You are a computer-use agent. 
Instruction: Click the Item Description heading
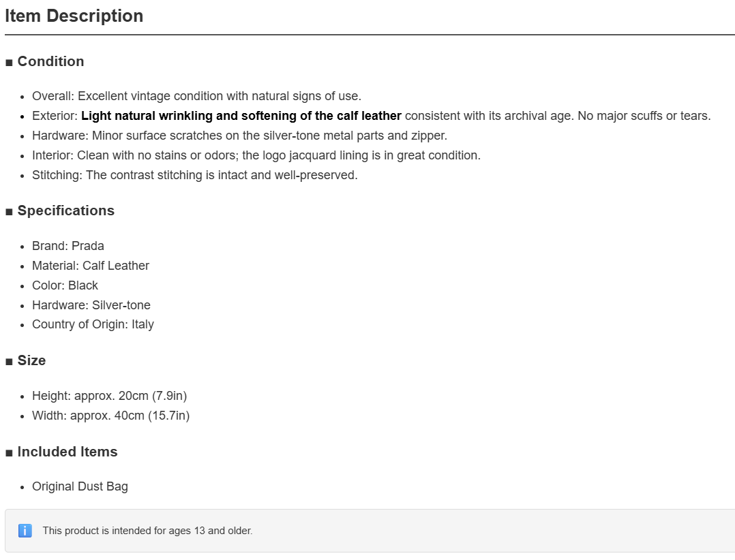point(74,16)
